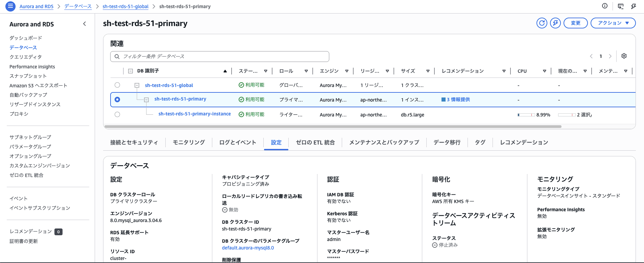Click the round lightning button beside refresh
Viewport: 644px width, 263px height.
pos(555,23)
